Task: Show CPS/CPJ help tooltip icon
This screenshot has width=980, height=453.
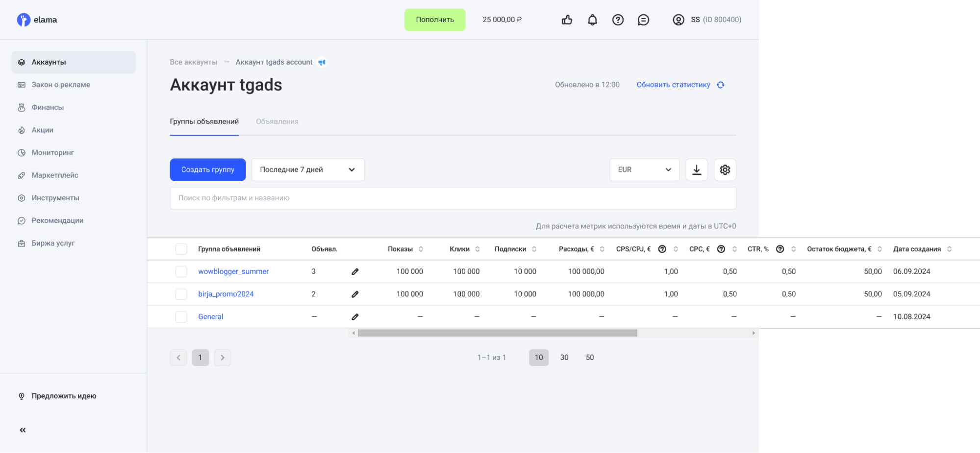Action: coord(662,249)
